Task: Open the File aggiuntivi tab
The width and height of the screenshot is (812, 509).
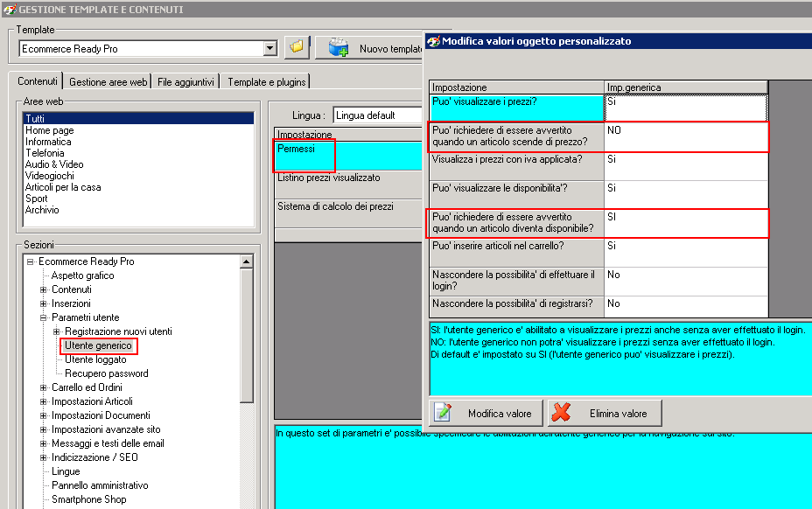Action: (185, 82)
